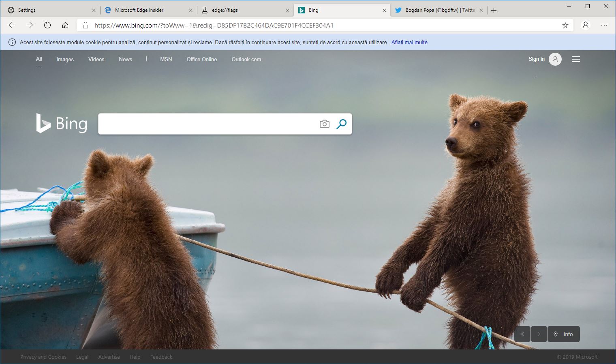Open News search category
Screen dimensions: 616x364
click(x=125, y=59)
